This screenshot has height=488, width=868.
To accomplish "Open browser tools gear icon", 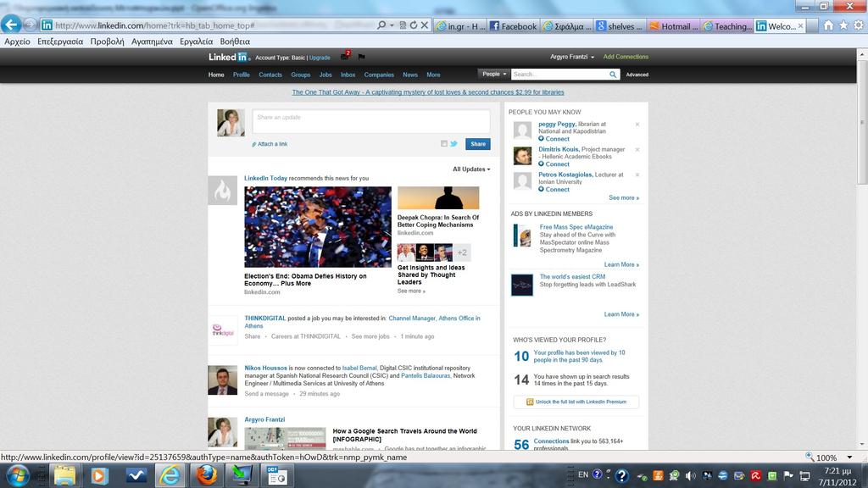I will click(858, 25).
